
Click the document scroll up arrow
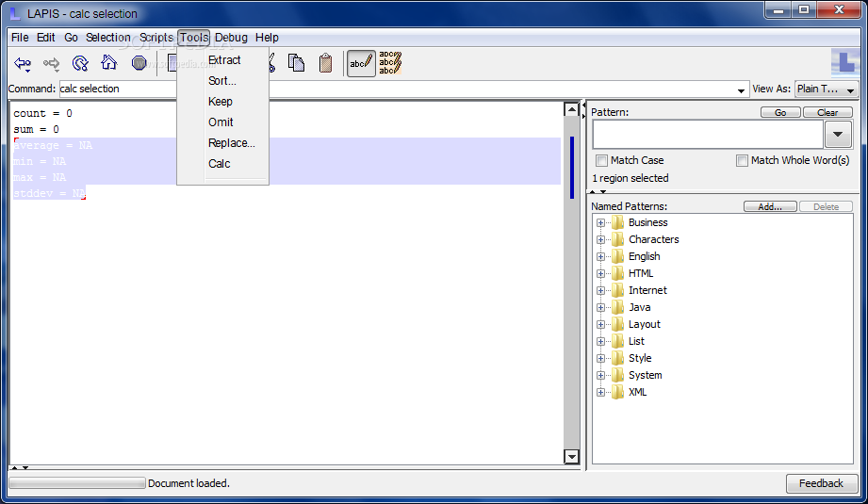tap(571, 109)
